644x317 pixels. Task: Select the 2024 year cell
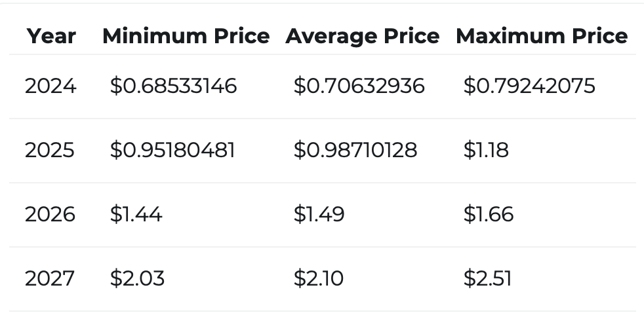50,86
